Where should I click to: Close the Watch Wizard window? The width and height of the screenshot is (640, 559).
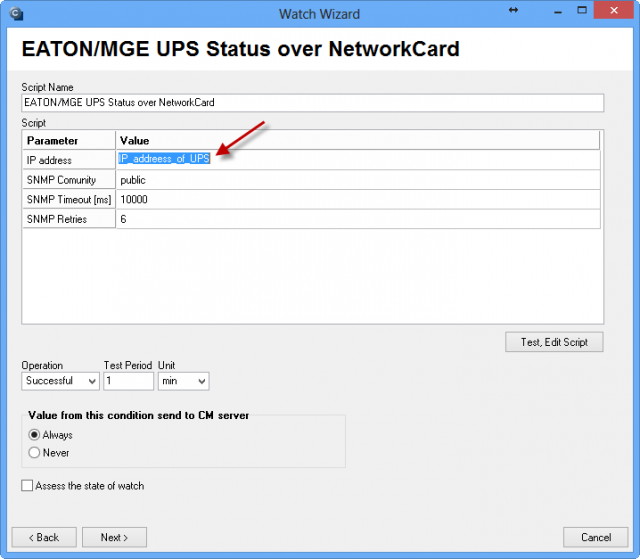click(x=613, y=11)
